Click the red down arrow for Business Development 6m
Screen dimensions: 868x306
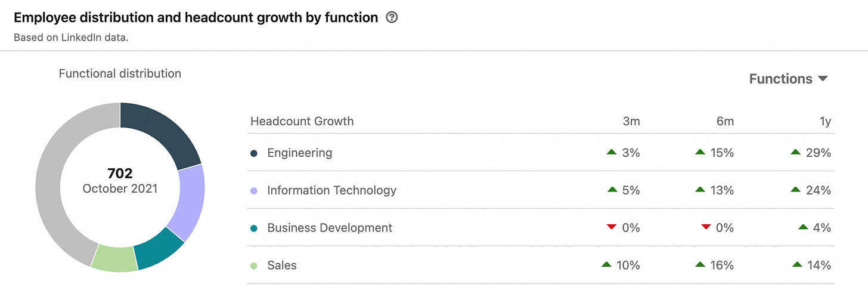[x=706, y=227]
